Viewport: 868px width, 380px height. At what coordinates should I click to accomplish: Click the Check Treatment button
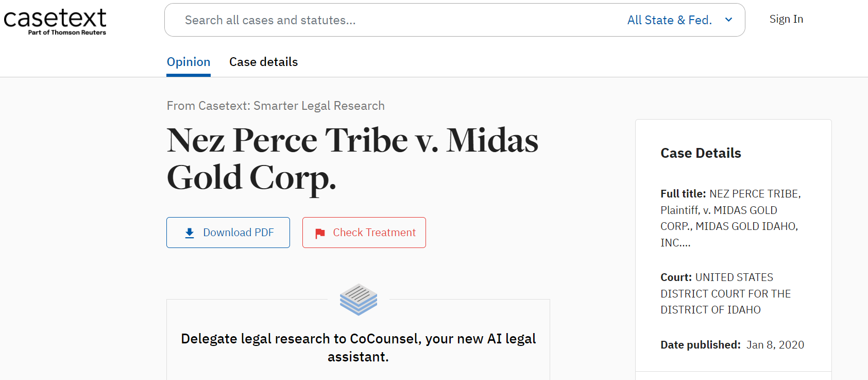click(364, 233)
